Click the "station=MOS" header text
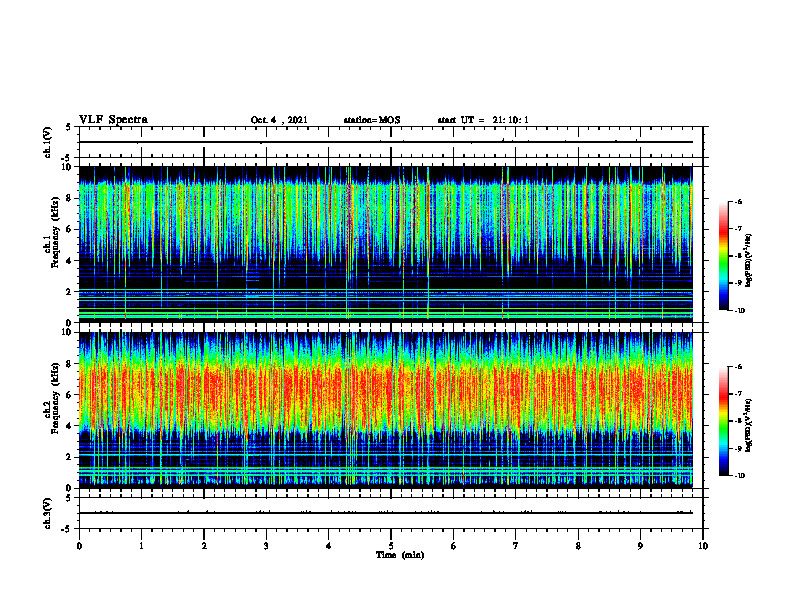This screenshot has height=612, width=792. point(372,120)
